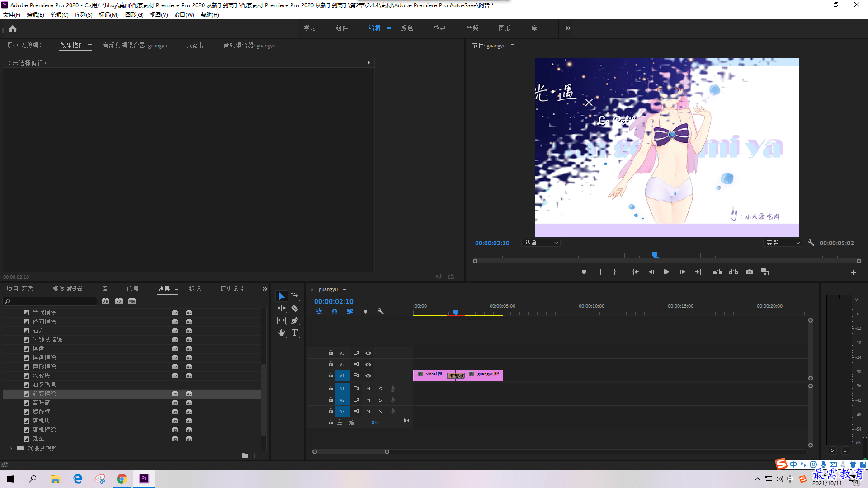This screenshot has width=868, height=488.
Task: Select the Ripple Edit tool
Action: (281, 309)
